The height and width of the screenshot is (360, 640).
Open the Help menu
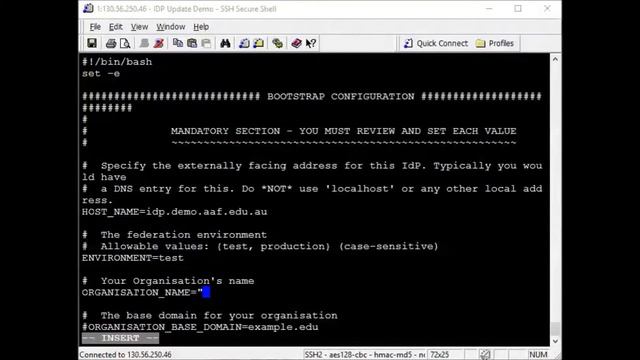(201, 27)
